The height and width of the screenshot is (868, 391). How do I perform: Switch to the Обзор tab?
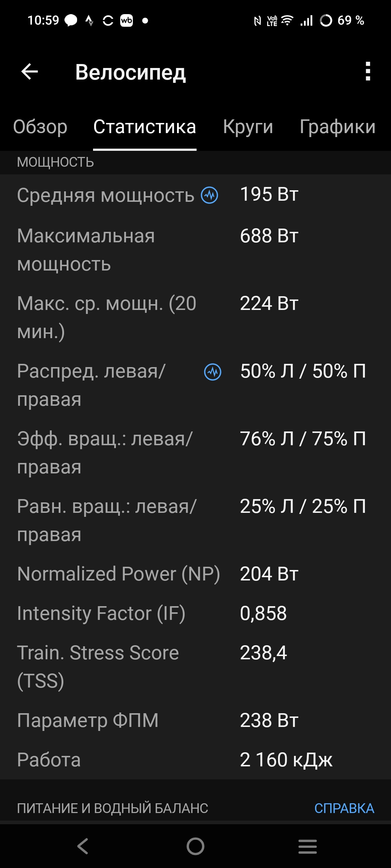point(40,127)
